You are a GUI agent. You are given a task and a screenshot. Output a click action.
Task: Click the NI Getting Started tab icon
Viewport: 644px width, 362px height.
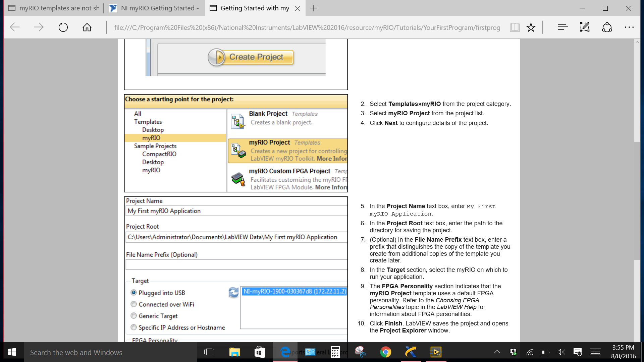113,8
